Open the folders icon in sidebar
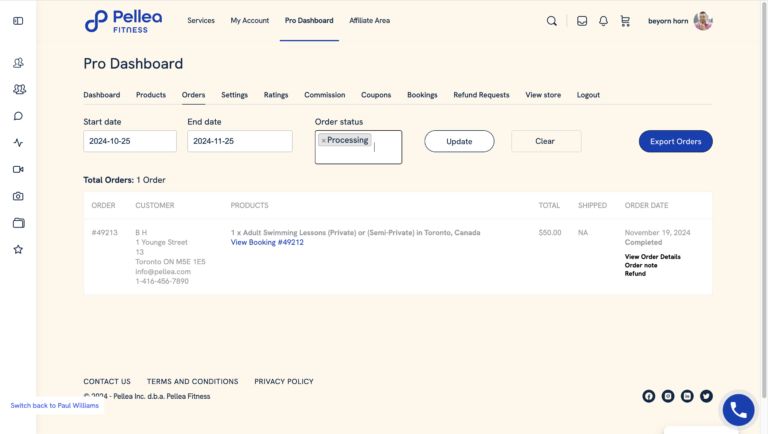Image resolution: width=768 pixels, height=434 pixels. pyautogui.click(x=19, y=223)
